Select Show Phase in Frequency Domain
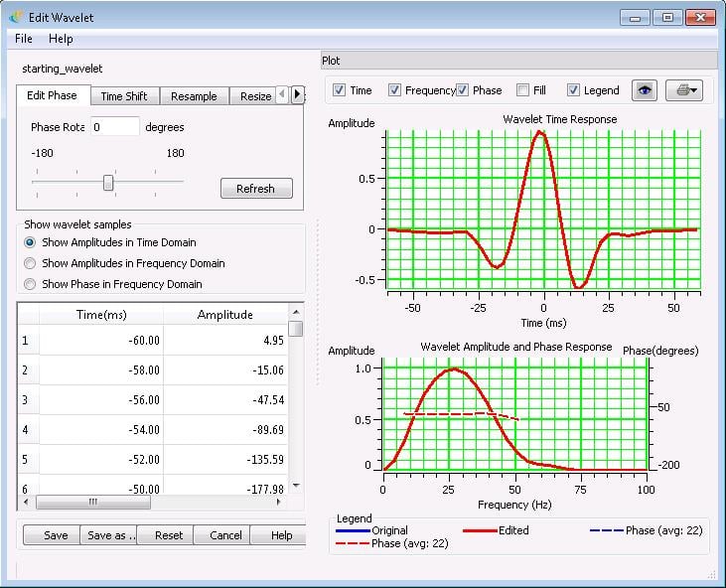Screen dimensions: 726x588 pos(30,284)
